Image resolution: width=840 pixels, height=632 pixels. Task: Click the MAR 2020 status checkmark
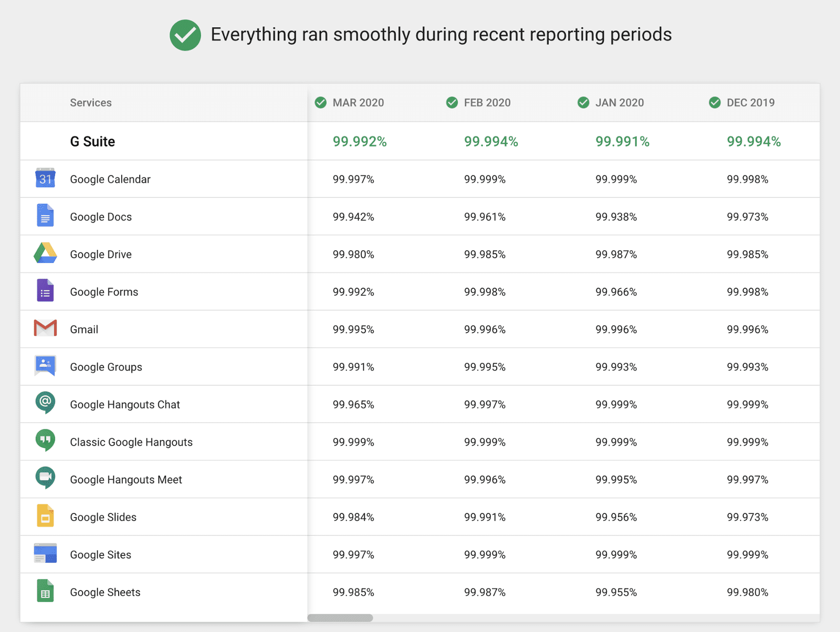320,103
